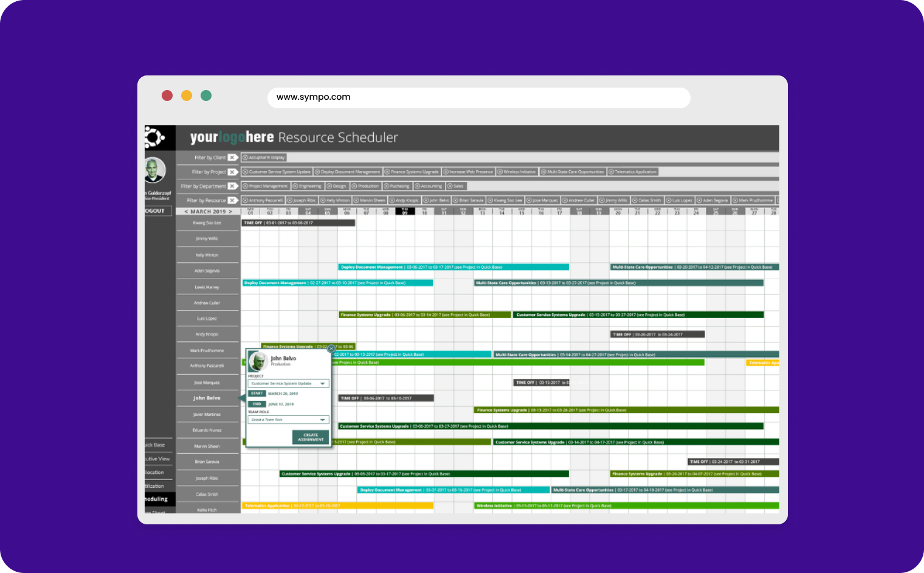Image resolution: width=924 pixels, height=573 pixels.
Task: Remove Anthony Pascarelli resource filter chip
Action: [x=245, y=200]
